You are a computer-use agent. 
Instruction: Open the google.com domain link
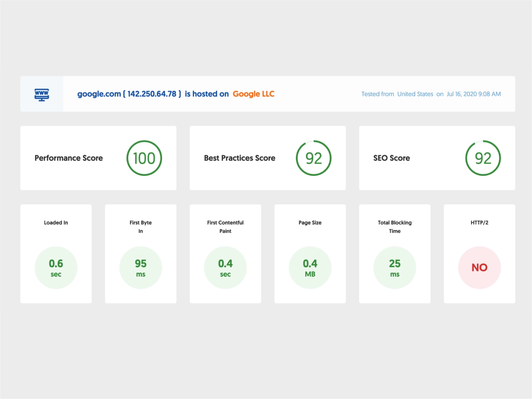pos(99,94)
